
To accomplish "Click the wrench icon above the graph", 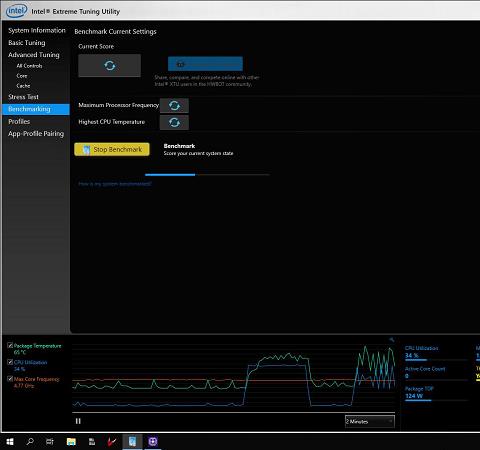I will [x=392, y=340].
